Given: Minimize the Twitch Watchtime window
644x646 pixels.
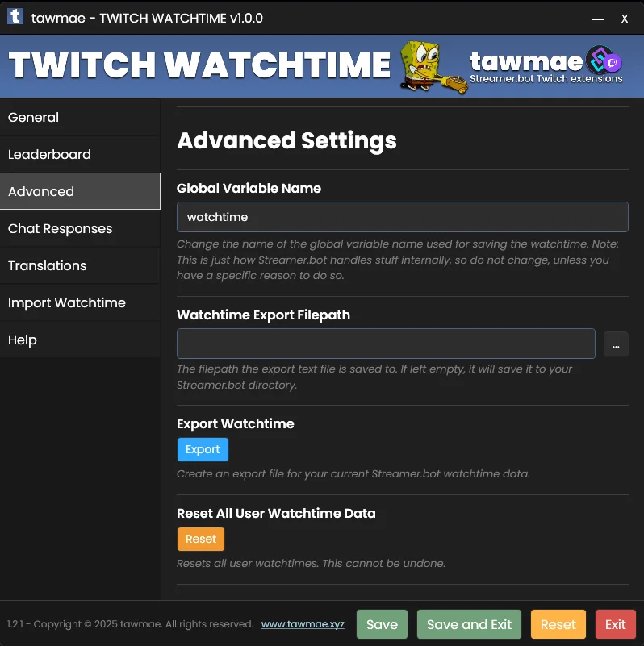Looking at the screenshot, I should [x=598, y=19].
